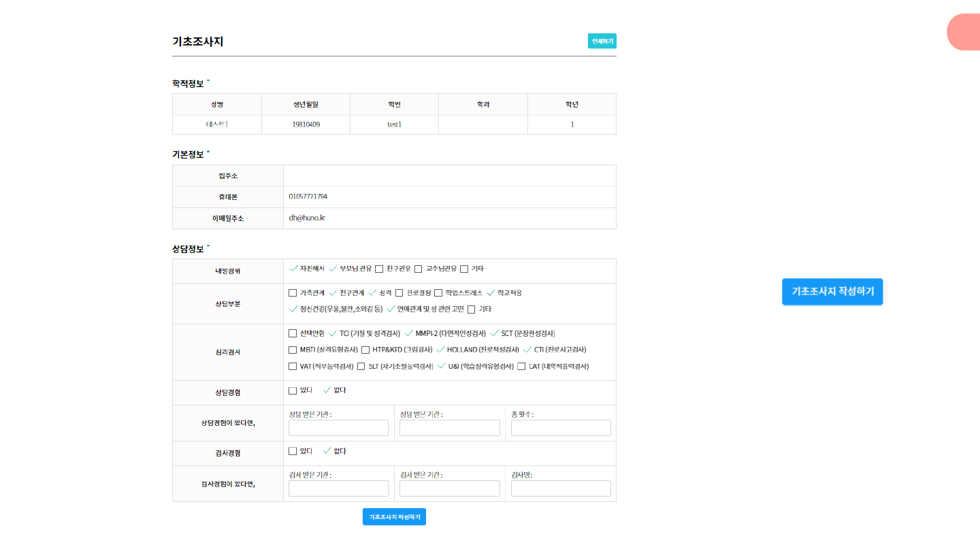Focus the 상담 받은 기관 input field
The width and height of the screenshot is (980, 551).
coord(339,428)
